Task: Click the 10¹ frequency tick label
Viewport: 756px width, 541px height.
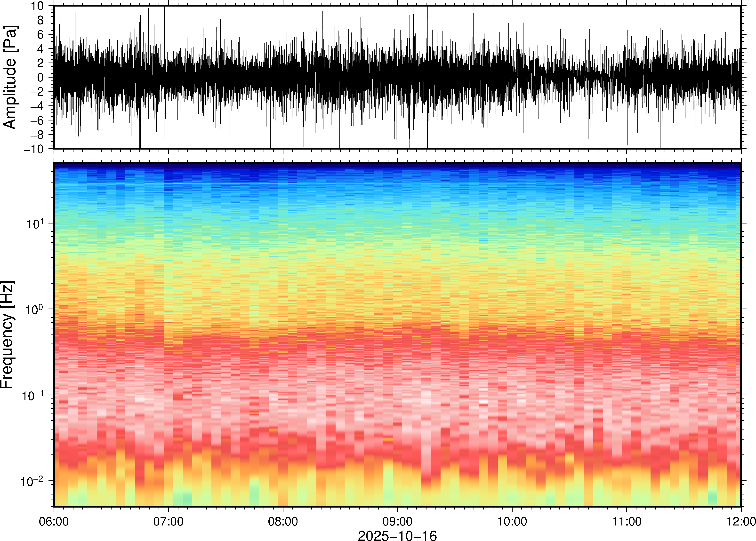Action: pyautogui.click(x=35, y=223)
